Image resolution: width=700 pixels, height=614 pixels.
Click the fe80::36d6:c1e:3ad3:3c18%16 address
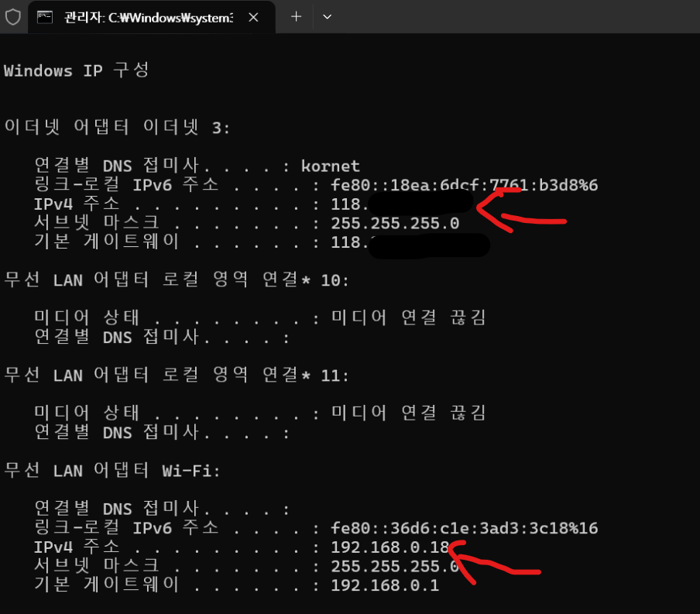(465, 528)
